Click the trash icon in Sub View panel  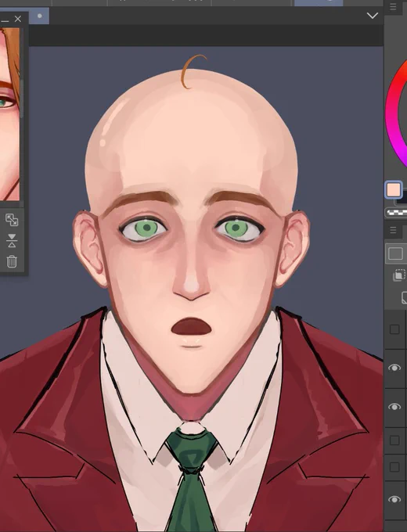pos(12,261)
